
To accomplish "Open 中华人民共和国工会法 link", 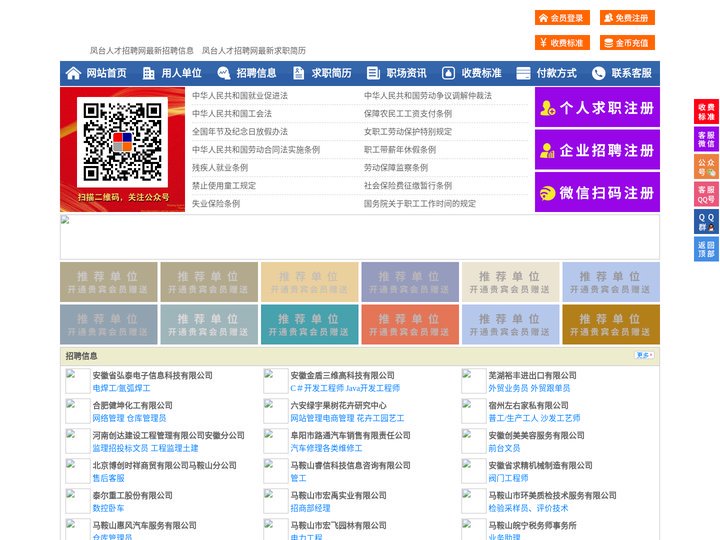I will 232,113.
